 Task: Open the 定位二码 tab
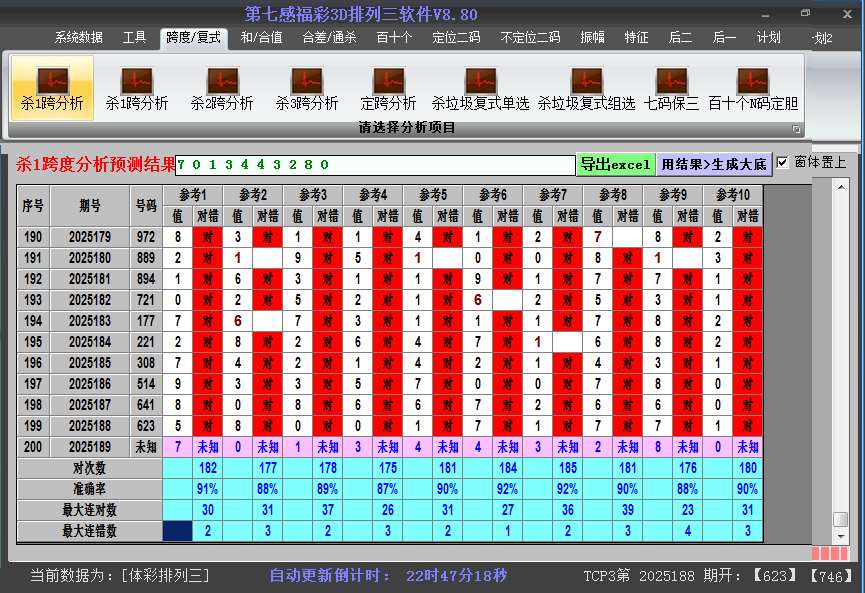pos(456,38)
